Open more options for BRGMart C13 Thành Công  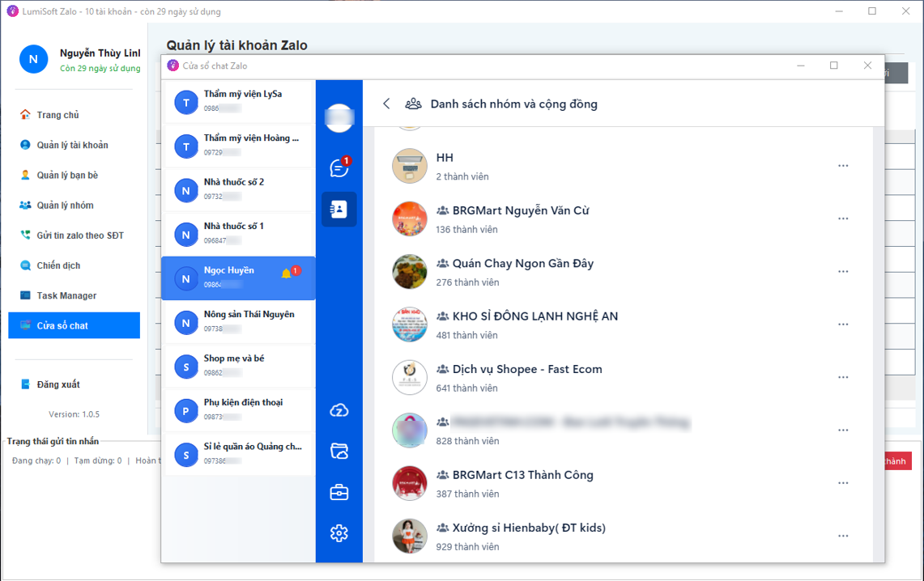(843, 483)
